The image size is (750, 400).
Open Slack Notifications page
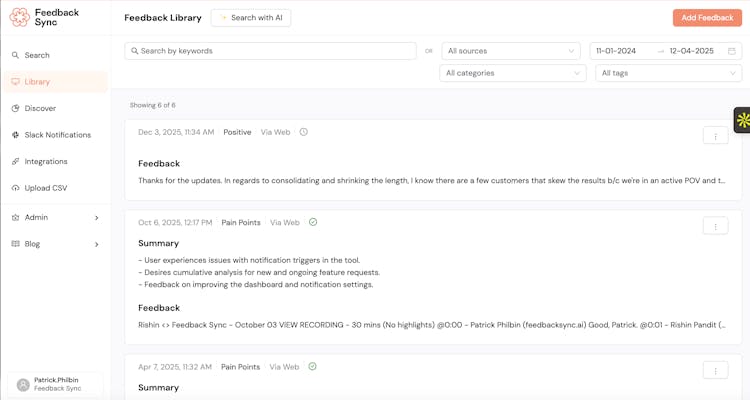pos(57,135)
